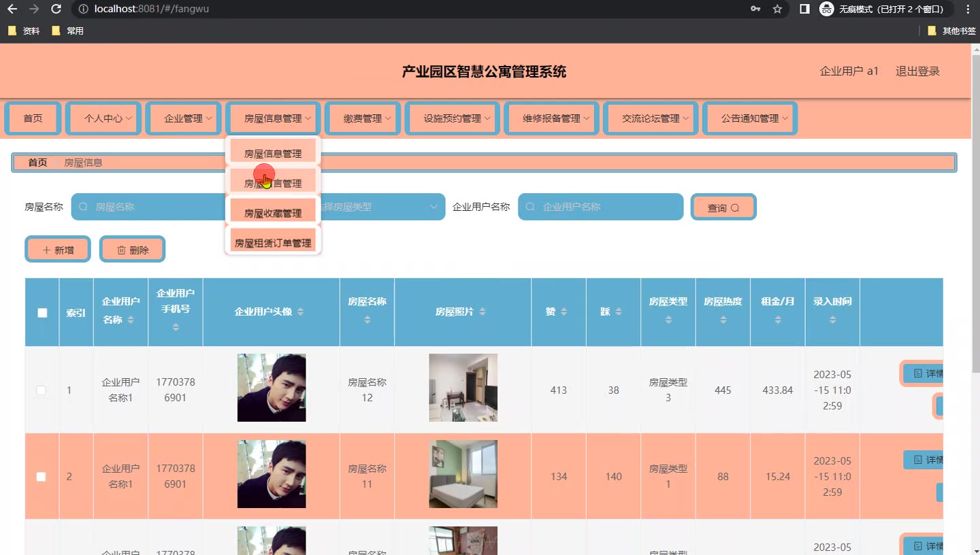Open the 常用 bookmarks folder
Image resolution: width=980 pixels, height=555 pixels.
point(68,31)
